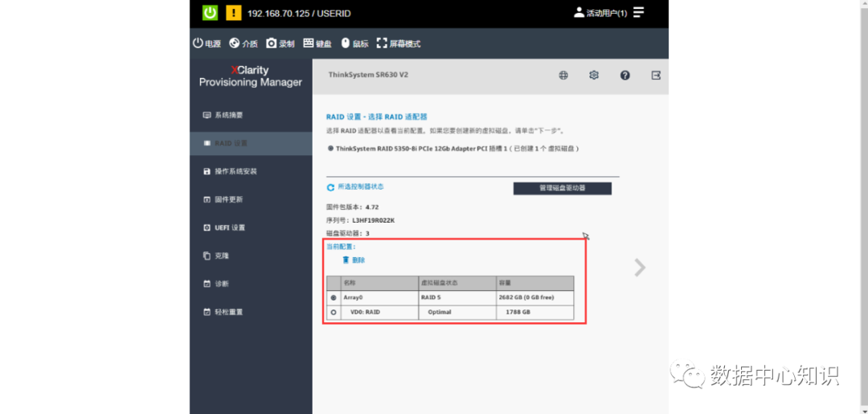
Task: Open the settings gear icon
Action: point(594,76)
